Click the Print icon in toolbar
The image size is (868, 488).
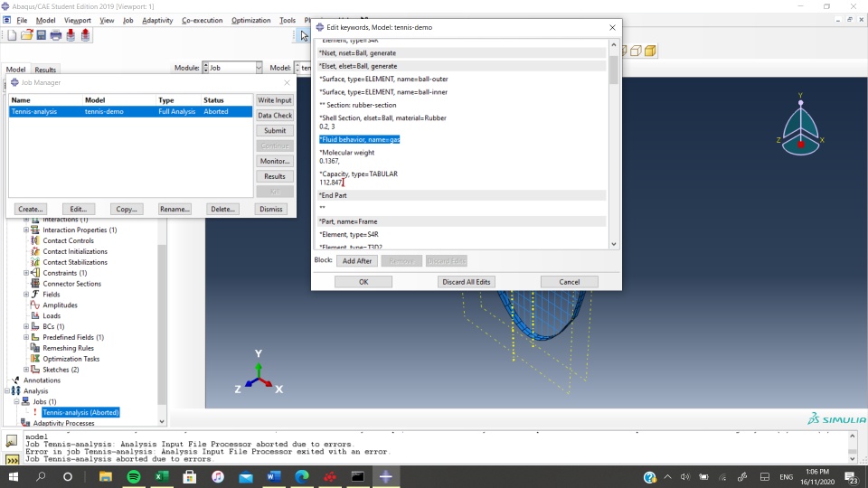[56, 35]
